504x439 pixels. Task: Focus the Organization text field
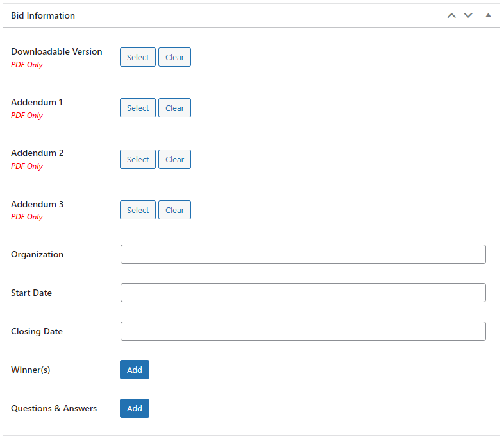303,254
